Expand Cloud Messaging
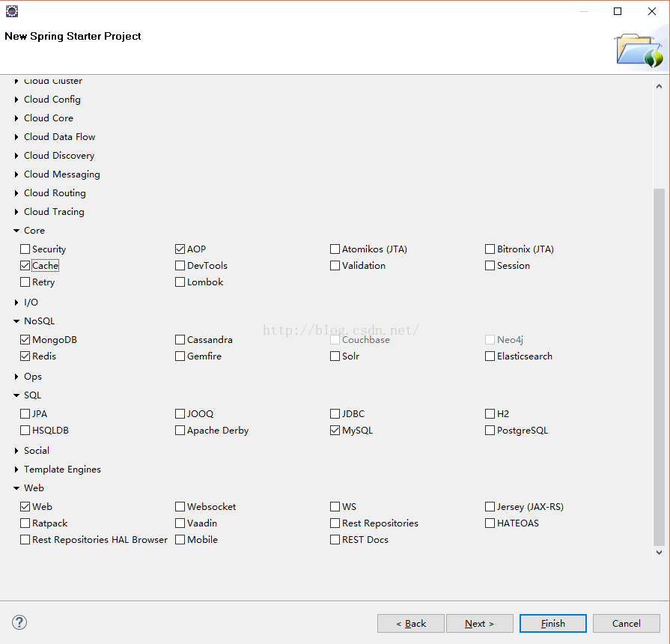The height and width of the screenshot is (644, 670). point(16,174)
